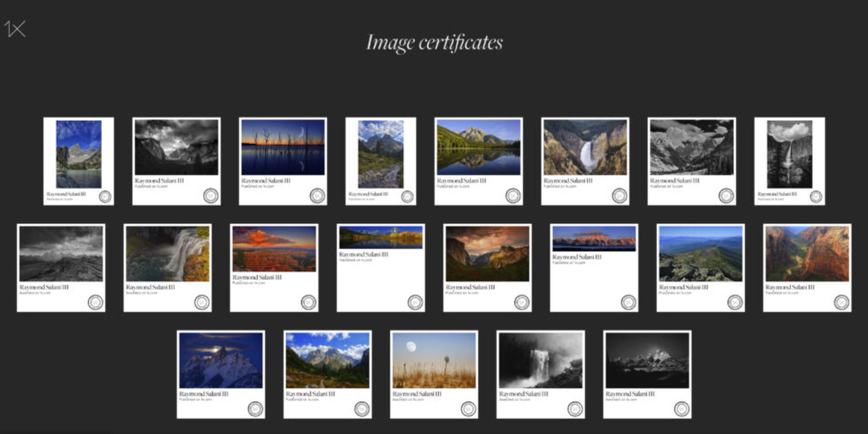The height and width of the screenshot is (434, 868).
Task: Open the black-and-white stormy valley photo in the top row
Action: coord(176,148)
